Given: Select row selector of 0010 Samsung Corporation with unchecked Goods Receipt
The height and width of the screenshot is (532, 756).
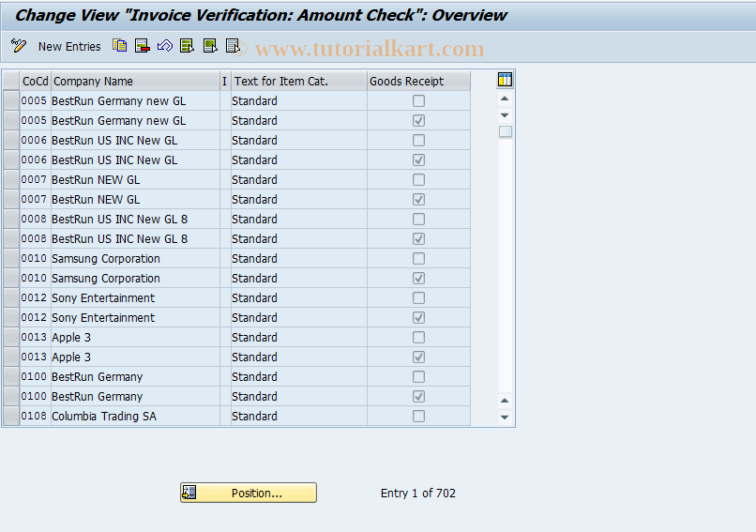Looking at the screenshot, I should coord(11,259).
